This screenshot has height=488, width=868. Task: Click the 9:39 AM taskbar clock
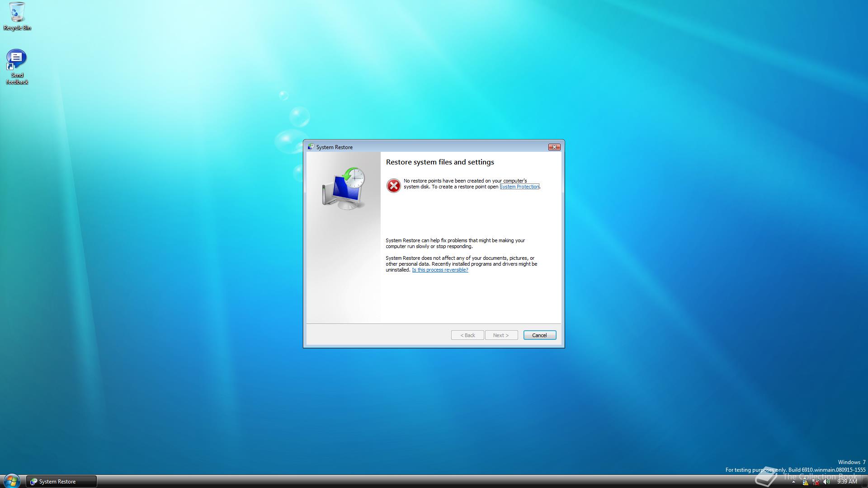847,482
